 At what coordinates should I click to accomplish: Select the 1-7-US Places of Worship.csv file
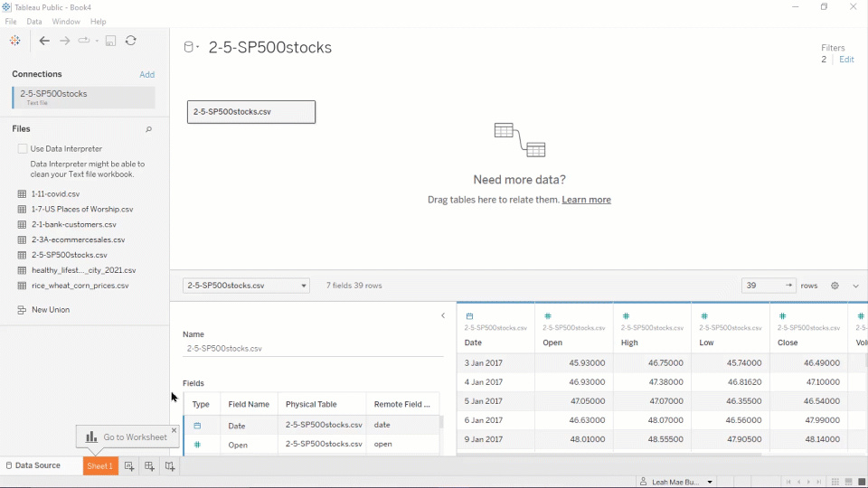(82, 209)
